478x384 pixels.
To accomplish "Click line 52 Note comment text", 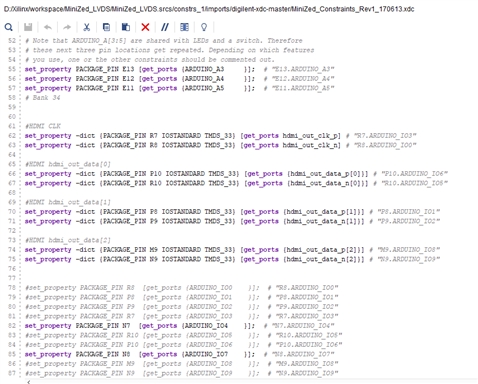I will (164, 41).
